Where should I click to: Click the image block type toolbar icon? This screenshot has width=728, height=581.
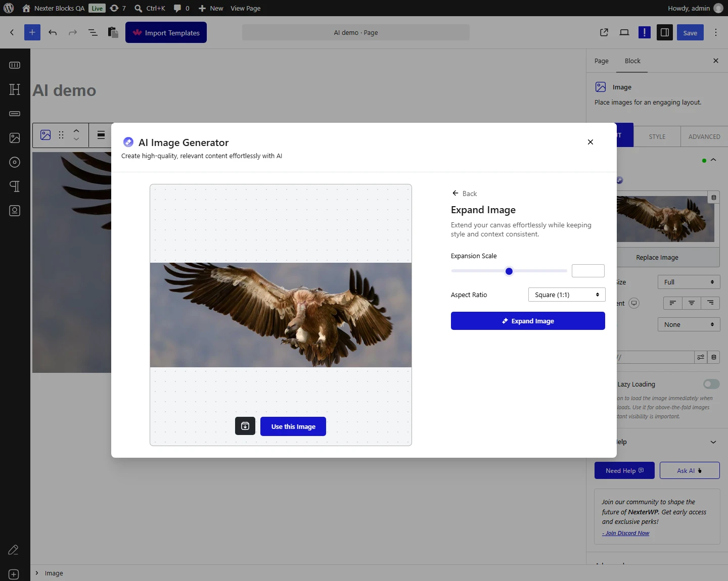click(45, 135)
